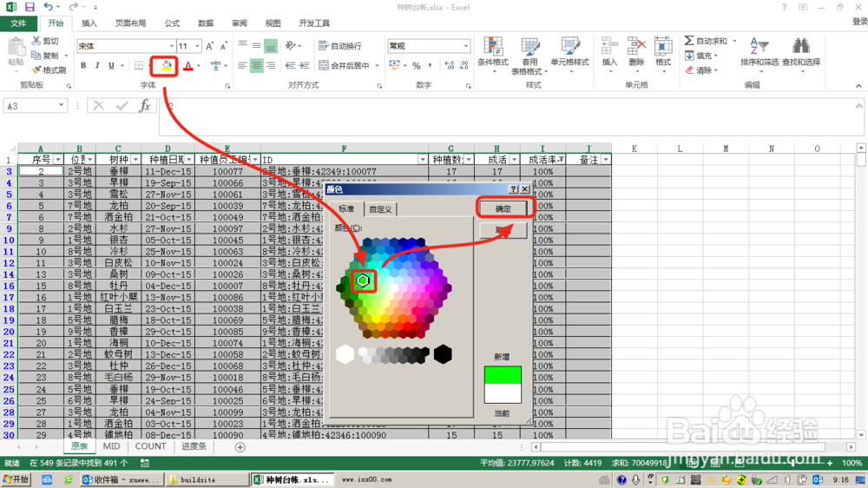The height and width of the screenshot is (488, 868).
Task: Click the Name Box field showing A3
Action: tap(30, 106)
